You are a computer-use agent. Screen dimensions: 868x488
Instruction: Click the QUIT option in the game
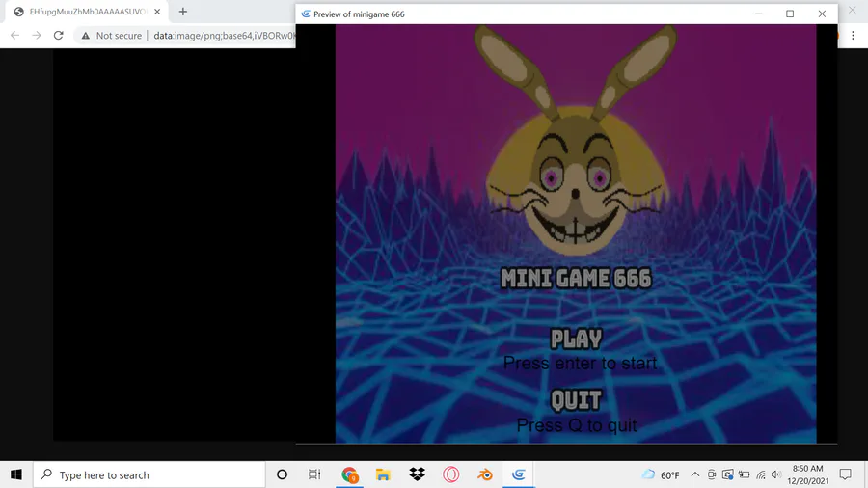coord(577,400)
